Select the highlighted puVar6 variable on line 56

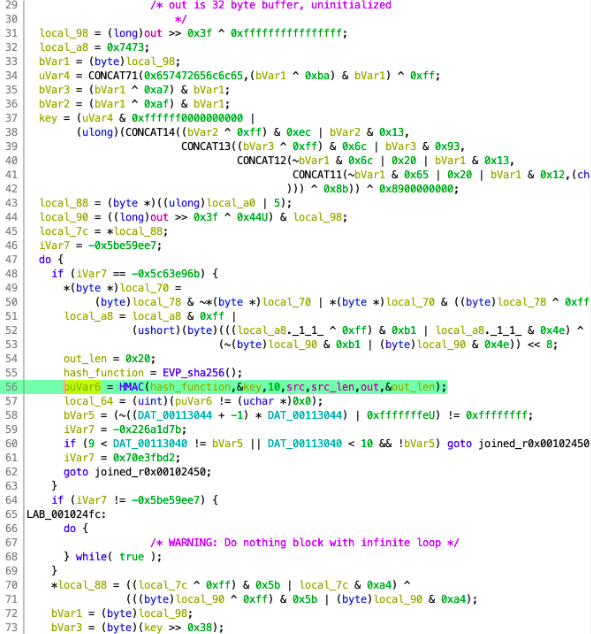(82, 387)
